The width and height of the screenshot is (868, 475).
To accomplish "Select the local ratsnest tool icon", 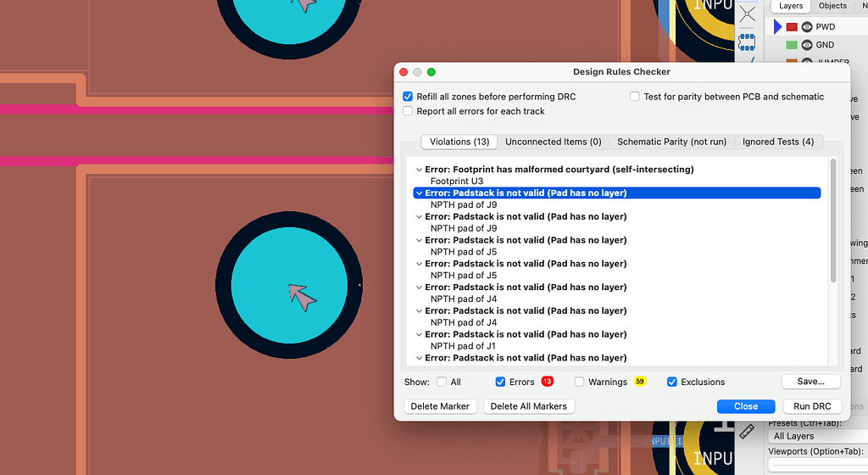I will (747, 14).
